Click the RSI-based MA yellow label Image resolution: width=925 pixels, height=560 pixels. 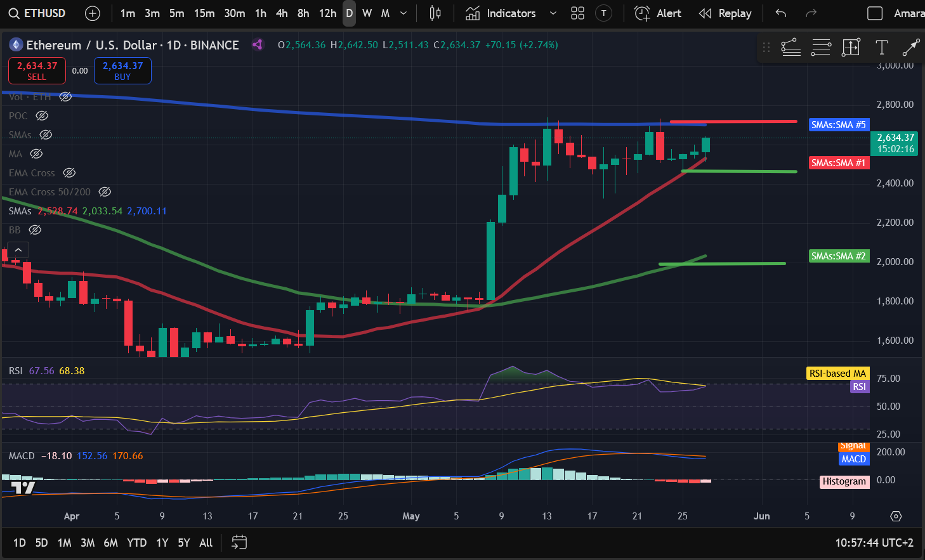837,374
